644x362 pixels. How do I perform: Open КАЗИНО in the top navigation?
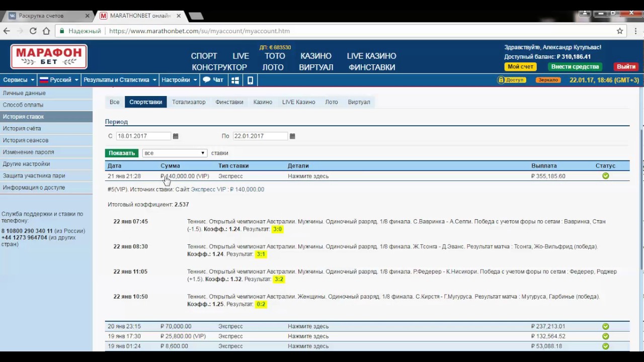tap(316, 56)
